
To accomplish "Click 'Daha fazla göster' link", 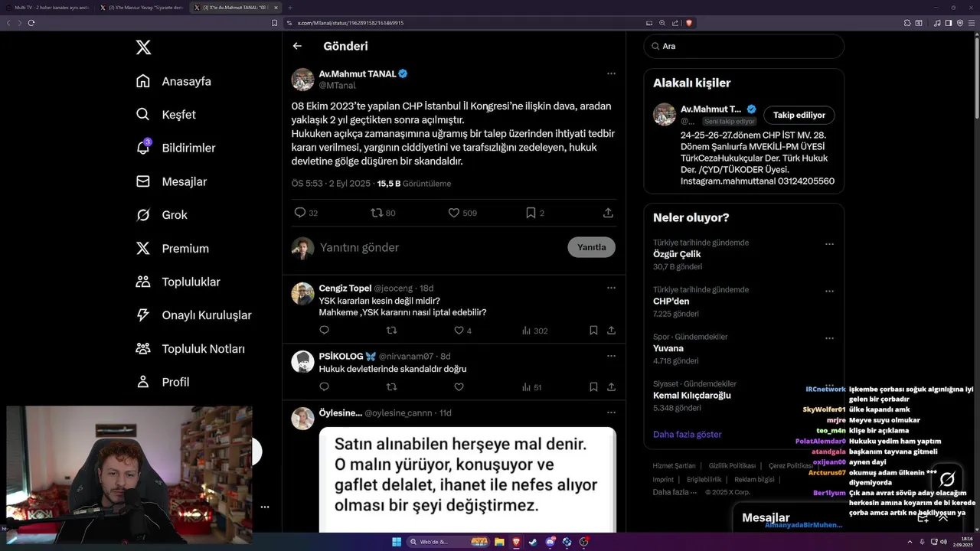I will pos(687,434).
